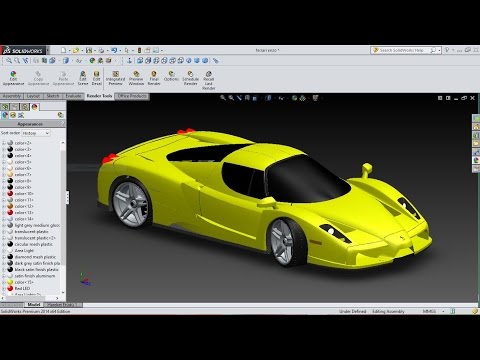Open the Edit Decal tool
This screenshot has height=360, width=480.
[96, 78]
